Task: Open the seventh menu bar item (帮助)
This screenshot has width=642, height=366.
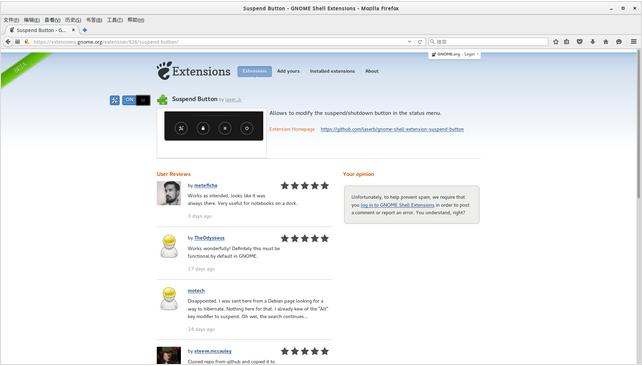Action: pyautogui.click(x=136, y=20)
